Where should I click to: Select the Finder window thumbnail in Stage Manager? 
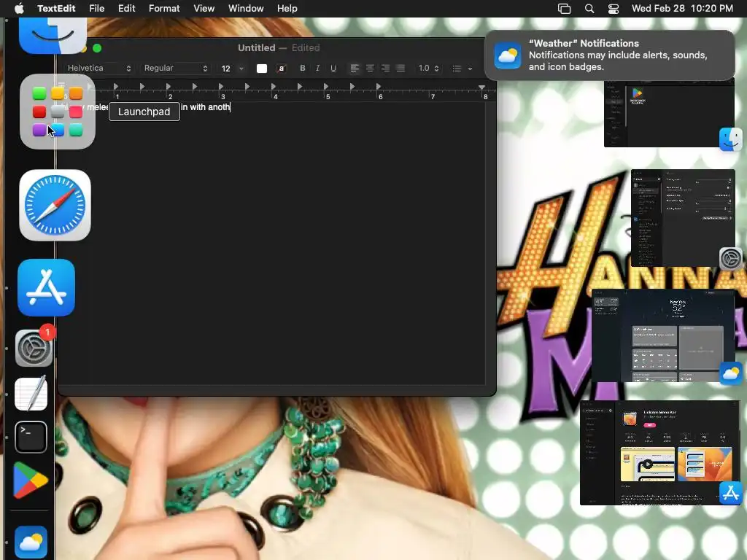pos(669,113)
